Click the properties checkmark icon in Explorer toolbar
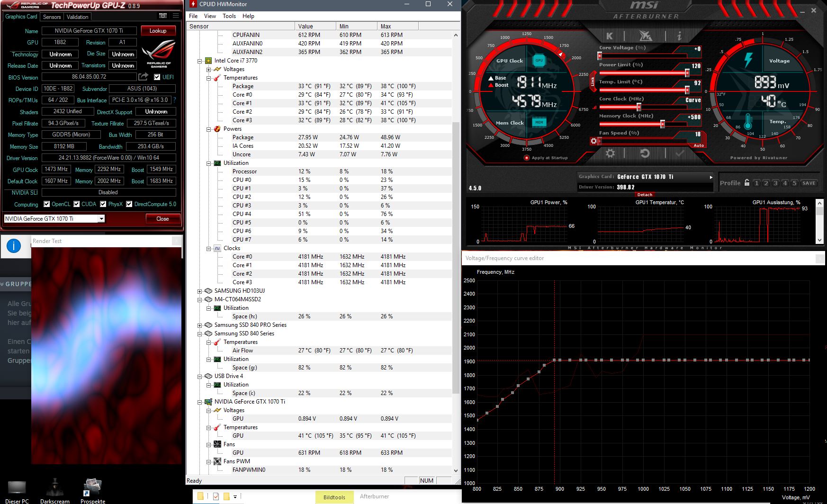827x504 pixels. tap(216, 496)
